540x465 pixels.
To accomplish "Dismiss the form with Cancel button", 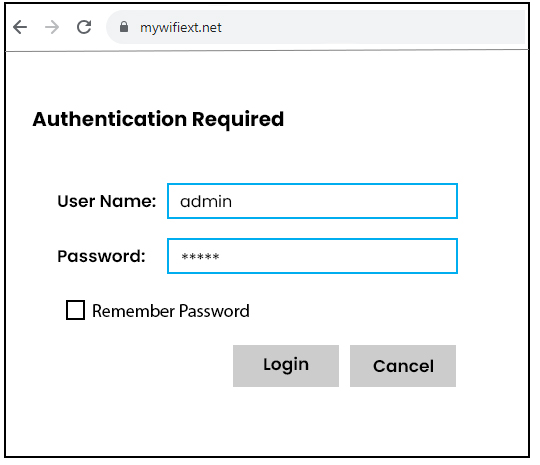I will pyautogui.click(x=403, y=366).
